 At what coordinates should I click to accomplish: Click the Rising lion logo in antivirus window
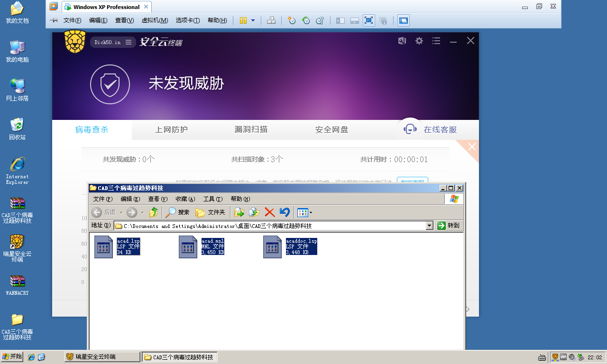click(x=75, y=42)
